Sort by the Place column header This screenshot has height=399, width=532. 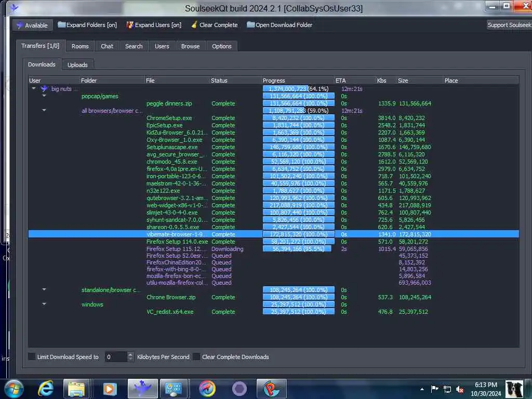click(481, 81)
